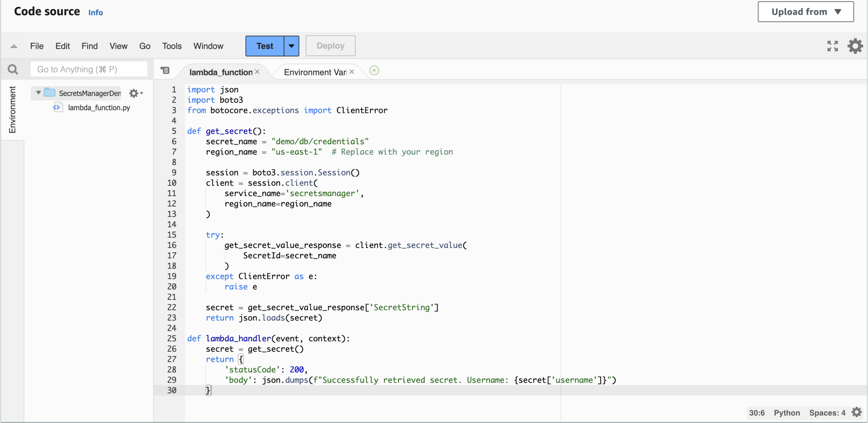Toggle the Environment side panel
The height and width of the screenshot is (423, 868).
(x=12, y=109)
